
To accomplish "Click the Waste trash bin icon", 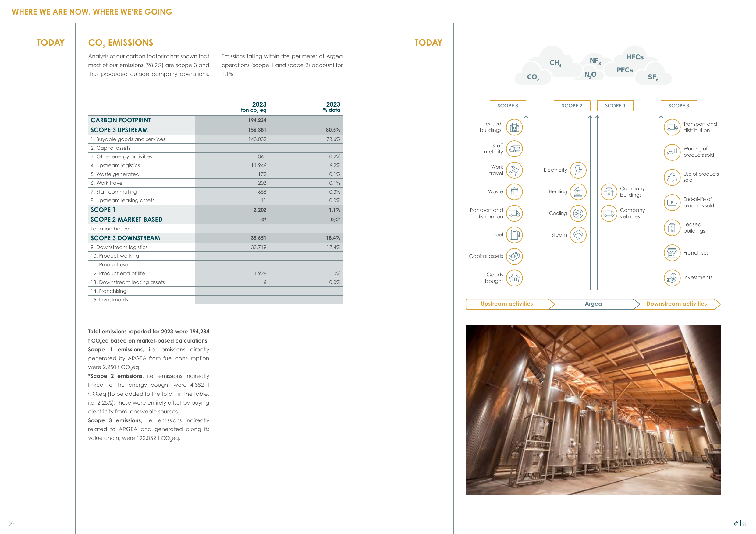I will (514, 192).
